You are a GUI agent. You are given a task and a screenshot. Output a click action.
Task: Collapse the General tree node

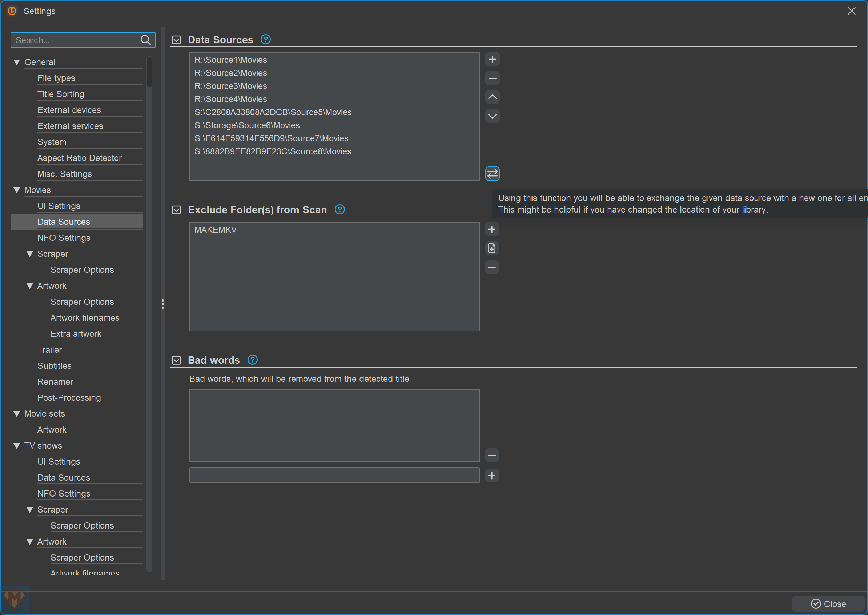(17, 62)
